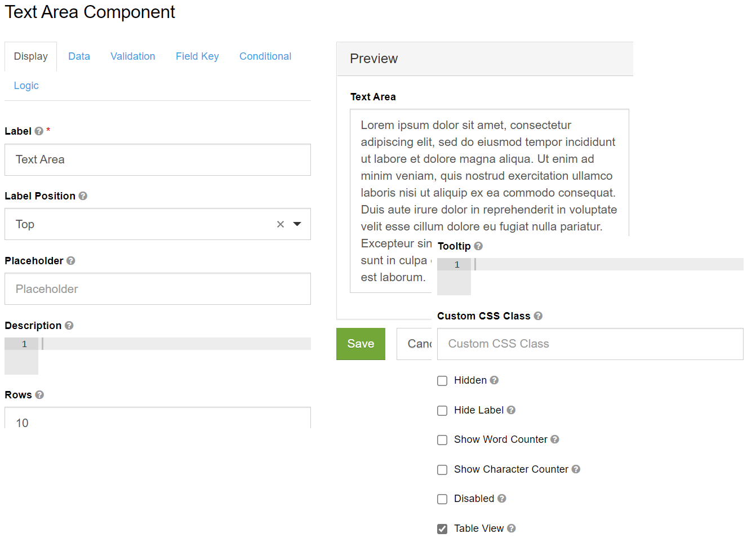Click the Rows help icon

click(39, 395)
